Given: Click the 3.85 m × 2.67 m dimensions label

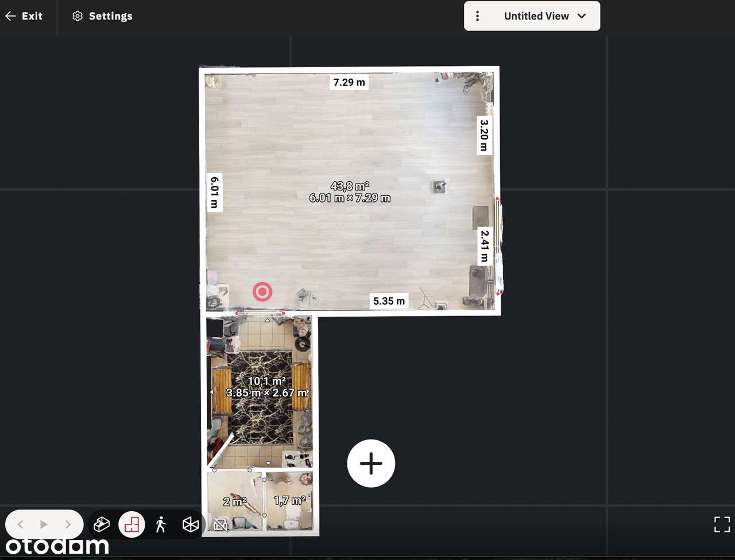Looking at the screenshot, I should click(x=268, y=393).
